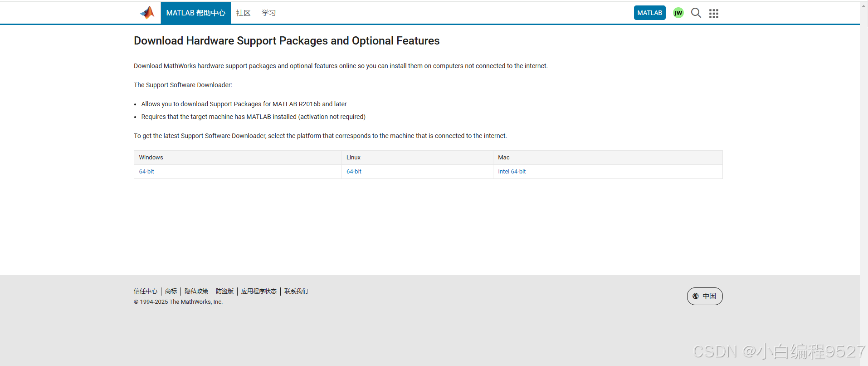Click the page title heading text
Screen dimensions: 868x366
point(287,41)
